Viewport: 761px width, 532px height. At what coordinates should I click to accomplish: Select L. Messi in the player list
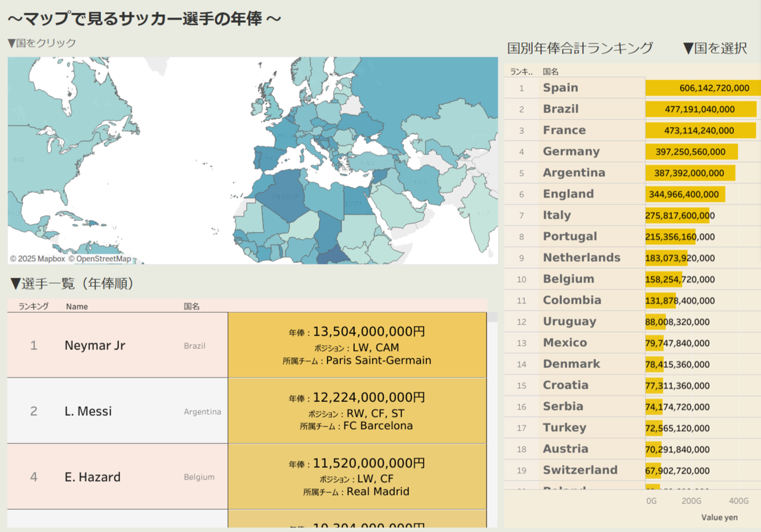coord(88,411)
